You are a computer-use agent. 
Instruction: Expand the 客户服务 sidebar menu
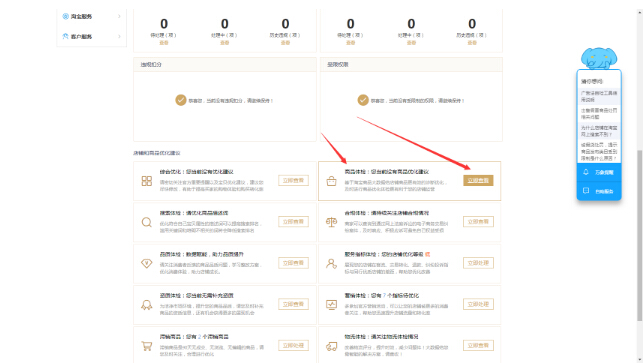[x=91, y=37]
